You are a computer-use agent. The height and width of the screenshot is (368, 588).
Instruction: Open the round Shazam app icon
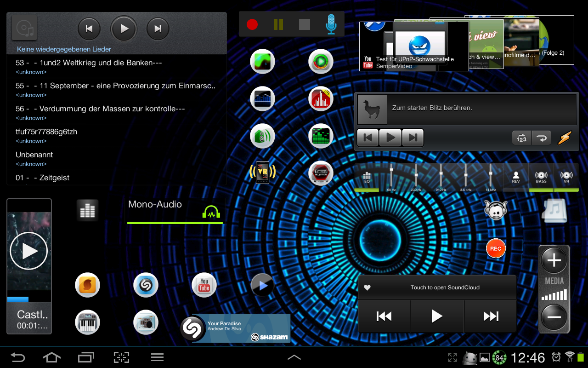point(146,285)
